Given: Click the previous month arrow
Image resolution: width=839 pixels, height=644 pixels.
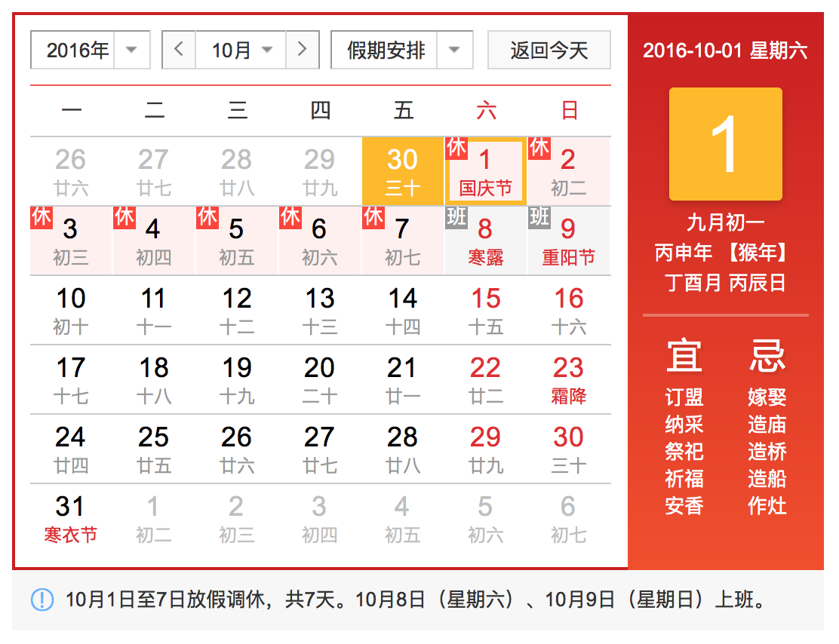Looking at the screenshot, I should 179,50.
